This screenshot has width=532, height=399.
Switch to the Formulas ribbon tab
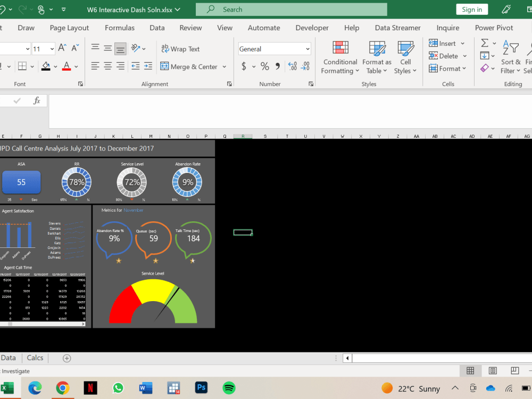tap(120, 28)
